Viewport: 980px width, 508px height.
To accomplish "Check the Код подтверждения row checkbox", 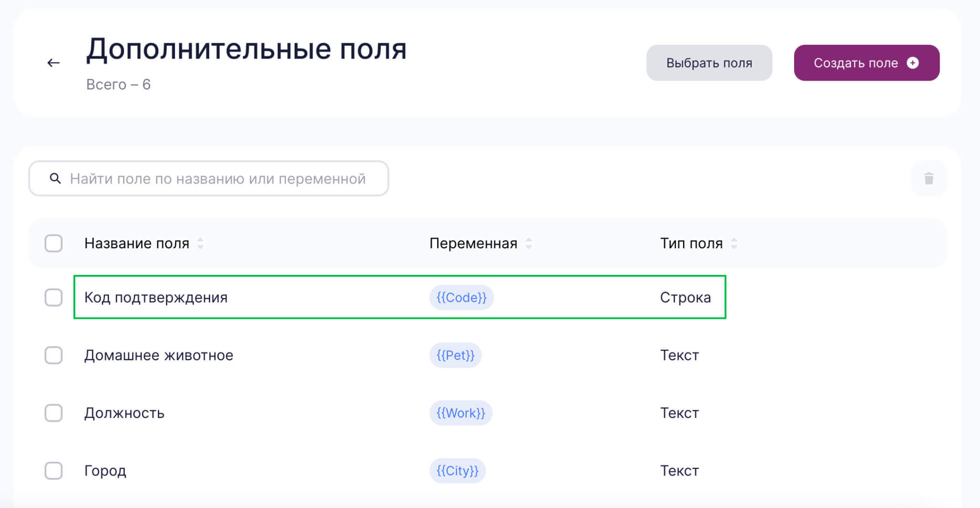I will [53, 297].
